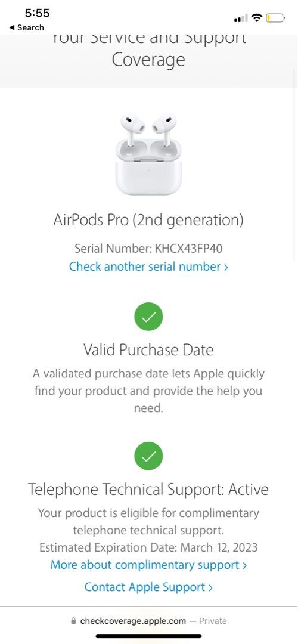Tap the home indicator bar at bottom

(x=148, y=636)
